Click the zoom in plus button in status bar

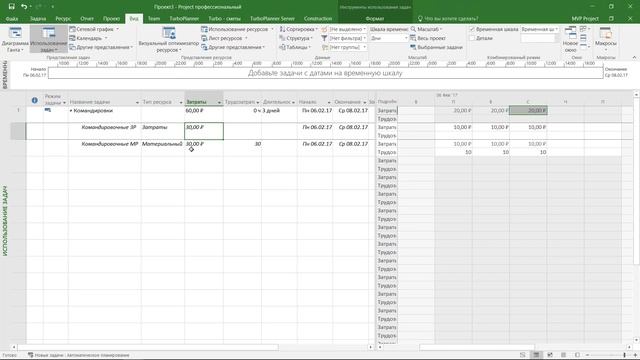click(x=635, y=355)
